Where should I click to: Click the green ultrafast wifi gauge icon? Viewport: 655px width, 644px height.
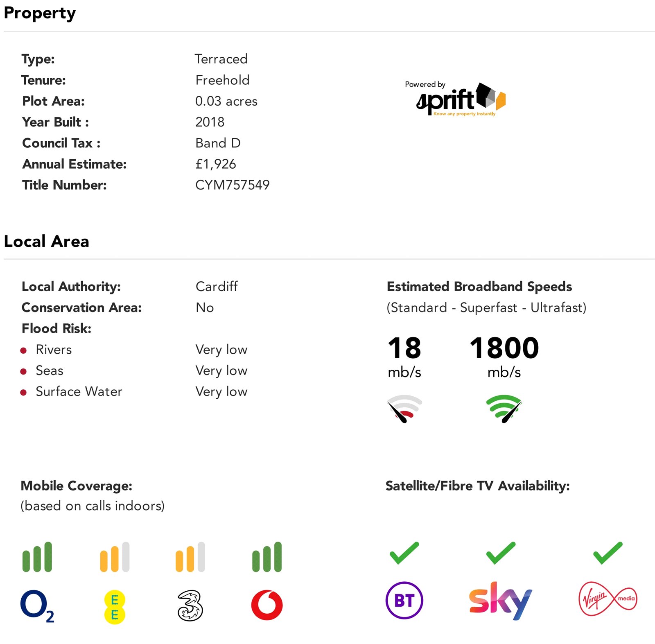pyautogui.click(x=504, y=409)
